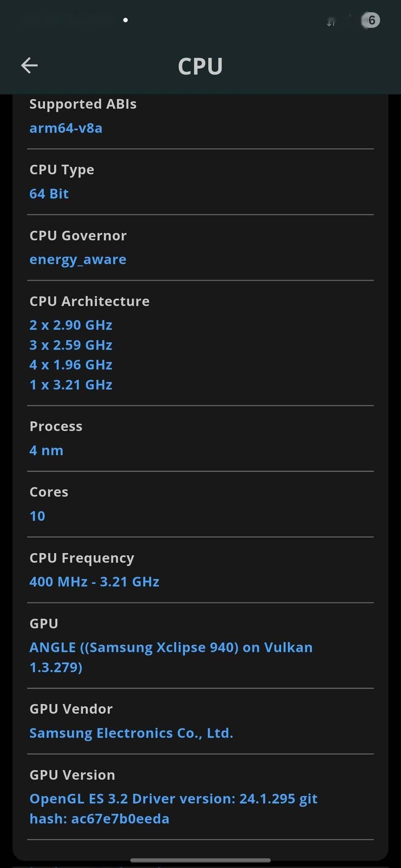Image resolution: width=401 pixels, height=868 pixels.
Task: Tap the Samsung Xclipse 940 GPU entry
Action: click(x=171, y=657)
